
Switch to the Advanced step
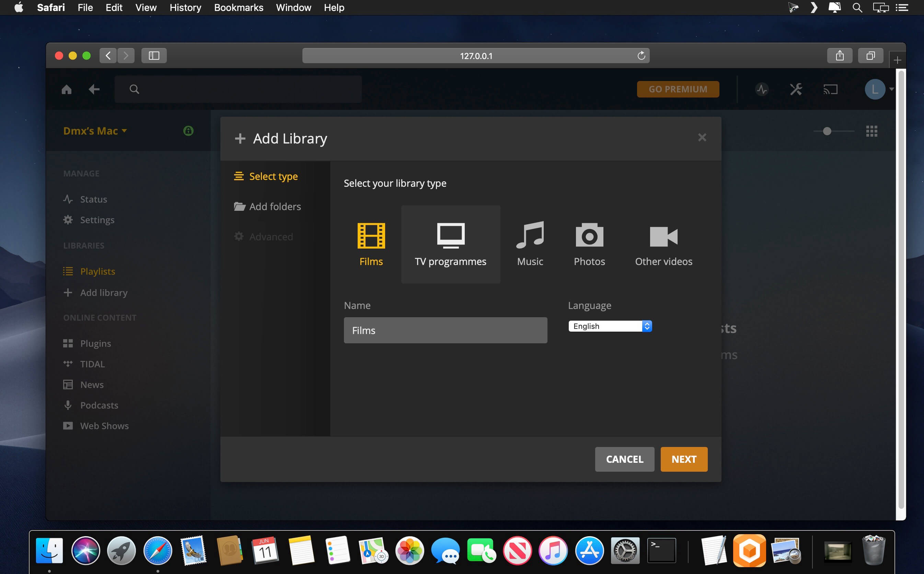(263, 237)
